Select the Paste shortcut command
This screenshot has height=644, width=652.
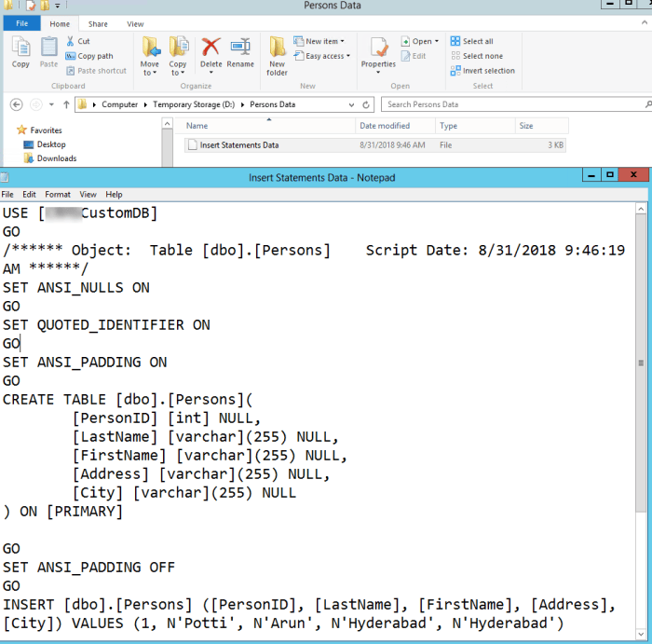point(96,71)
